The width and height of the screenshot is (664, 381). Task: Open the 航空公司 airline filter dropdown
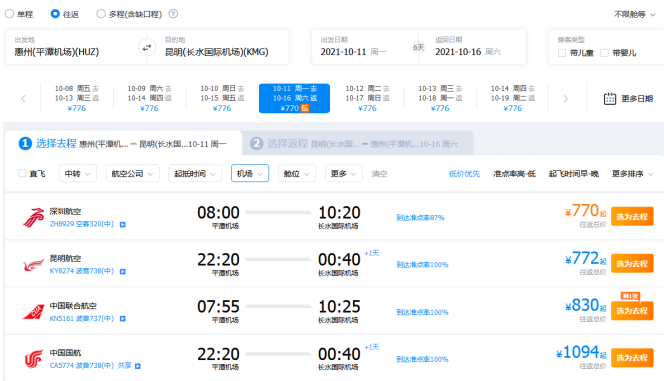pyautogui.click(x=133, y=174)
